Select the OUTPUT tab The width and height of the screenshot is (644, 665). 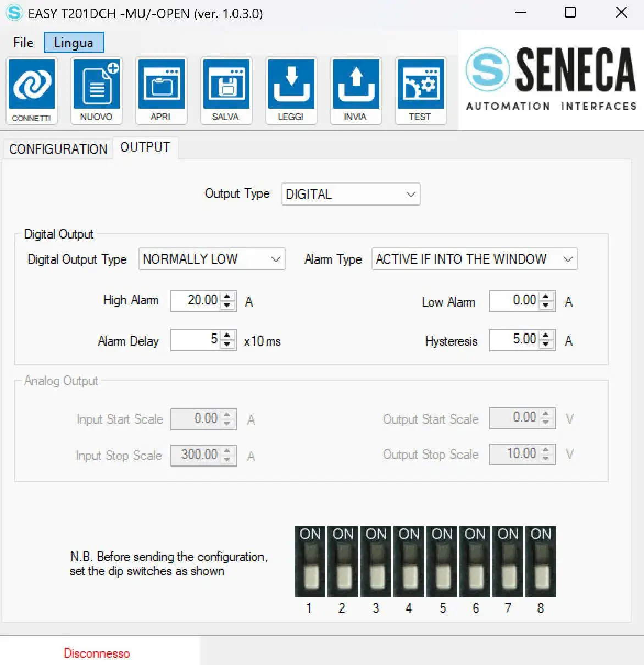tap(145, 147)
